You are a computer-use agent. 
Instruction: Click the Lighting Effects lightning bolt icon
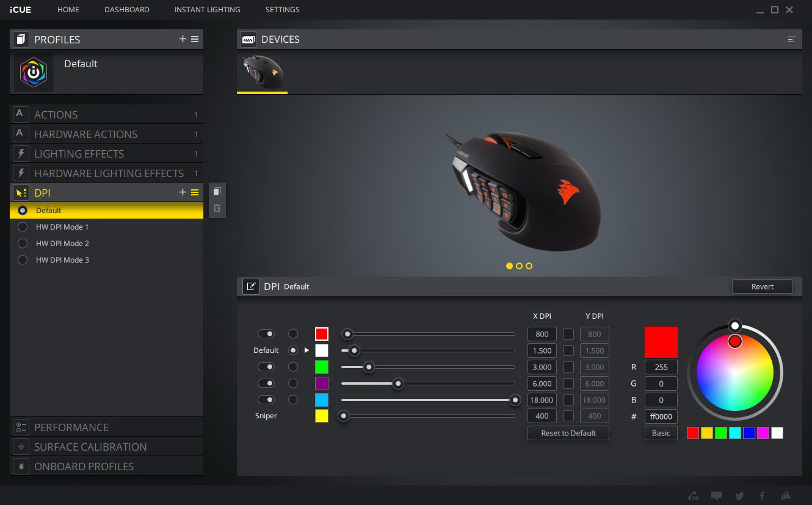point(21,153)
